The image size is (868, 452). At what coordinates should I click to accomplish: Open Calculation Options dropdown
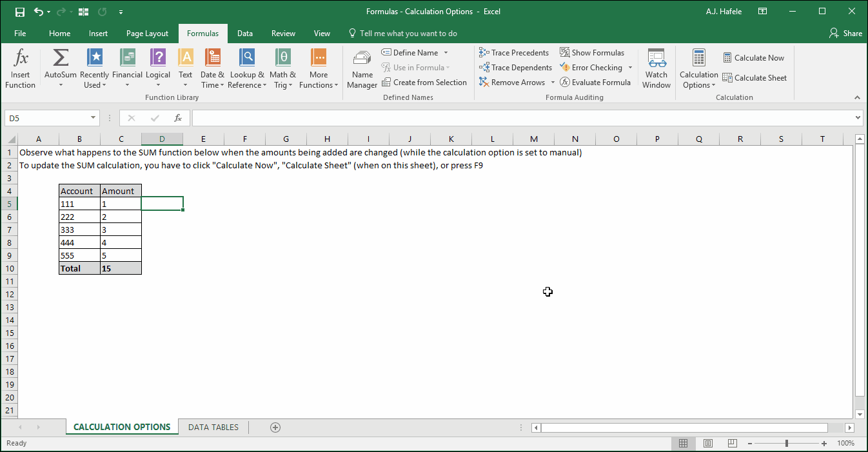tap(699, 69)
